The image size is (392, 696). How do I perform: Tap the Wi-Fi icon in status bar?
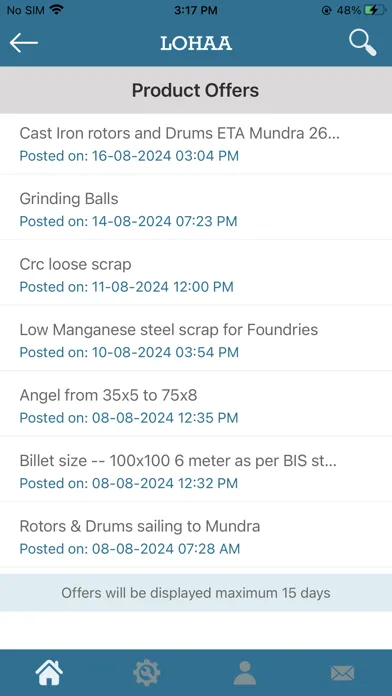tap(56, 10)
